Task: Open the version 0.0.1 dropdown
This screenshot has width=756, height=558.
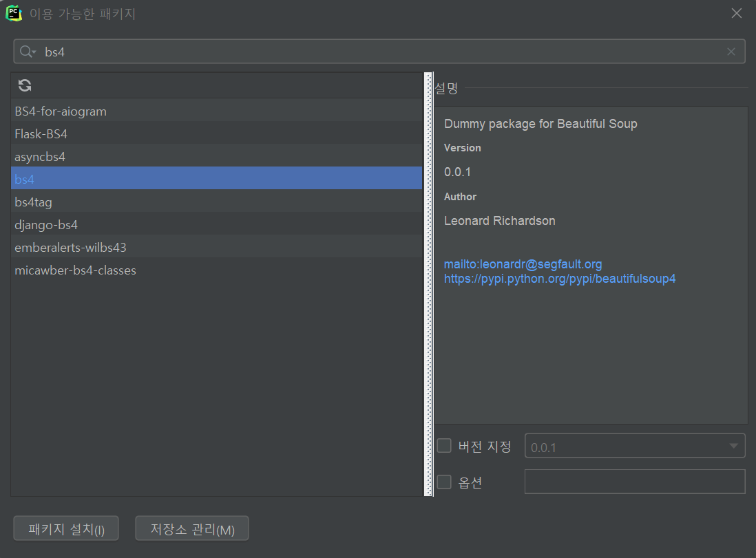Action: click(635, 446)
